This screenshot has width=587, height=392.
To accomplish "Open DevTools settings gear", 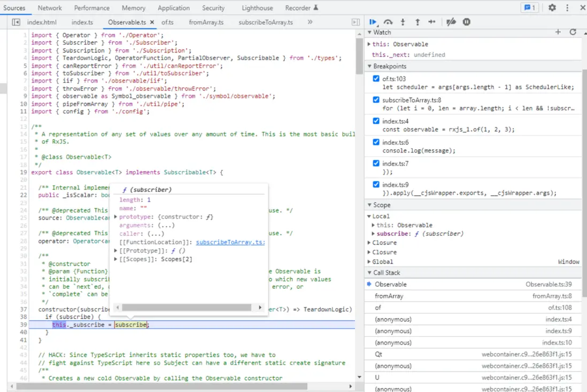I will coord(552,7).
